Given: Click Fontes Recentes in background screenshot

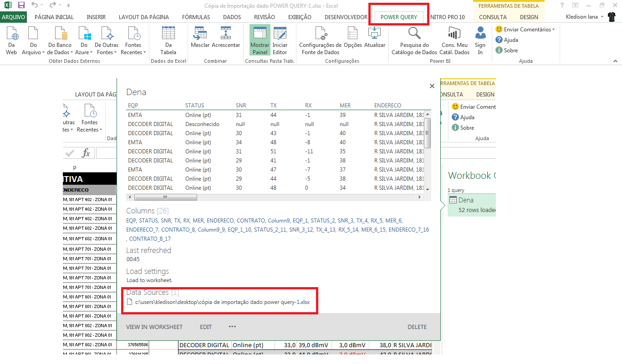Looking at the screenshot, I should point(89,118).
